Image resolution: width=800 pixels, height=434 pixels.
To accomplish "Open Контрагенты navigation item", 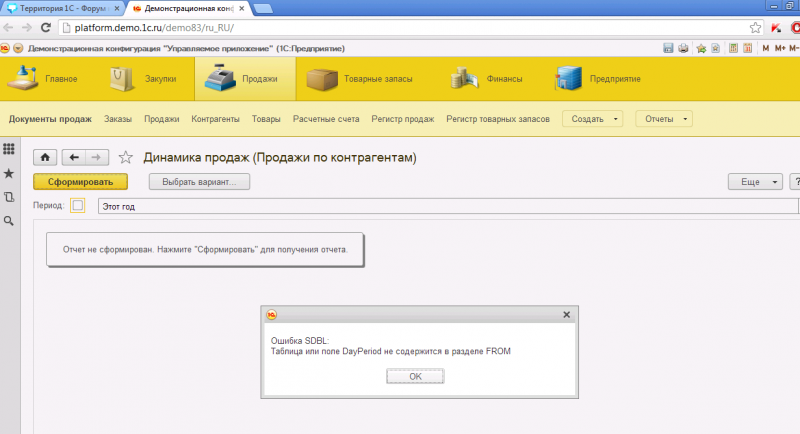I will (x=215, y=119).
